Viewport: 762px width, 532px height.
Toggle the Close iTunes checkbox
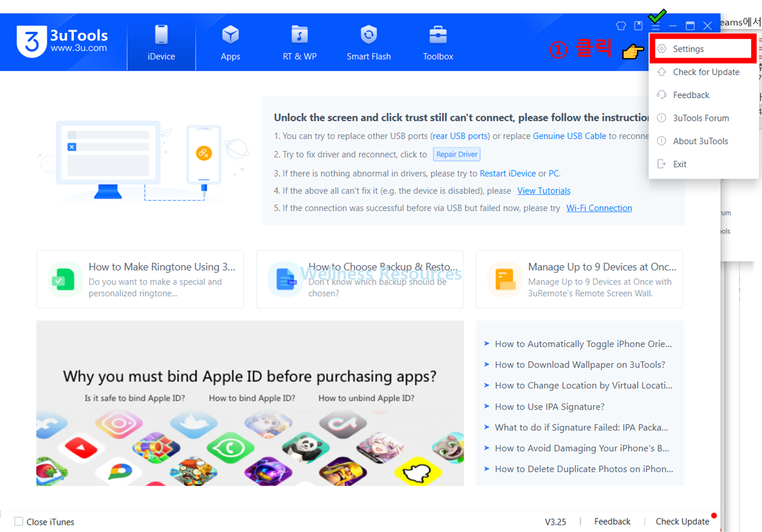pos(19,521)
